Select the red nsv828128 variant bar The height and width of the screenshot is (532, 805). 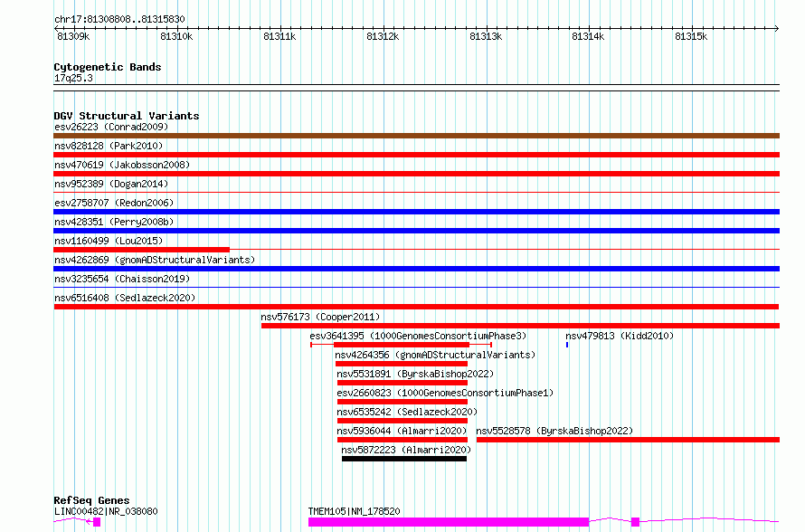(x=416, y=155)
